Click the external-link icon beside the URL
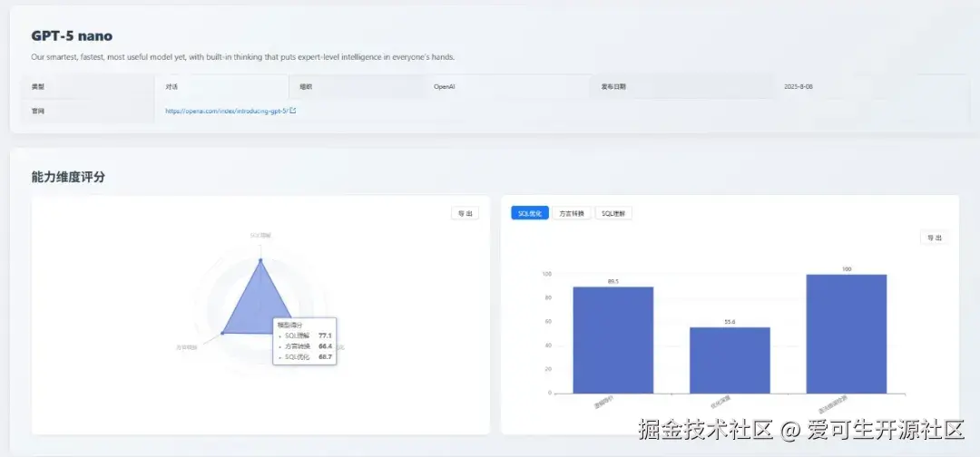 coord(293,112)
